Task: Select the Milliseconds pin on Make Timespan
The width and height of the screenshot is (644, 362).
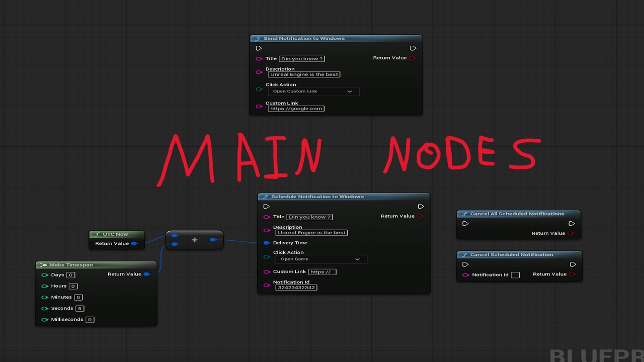Action: point(45,319)
